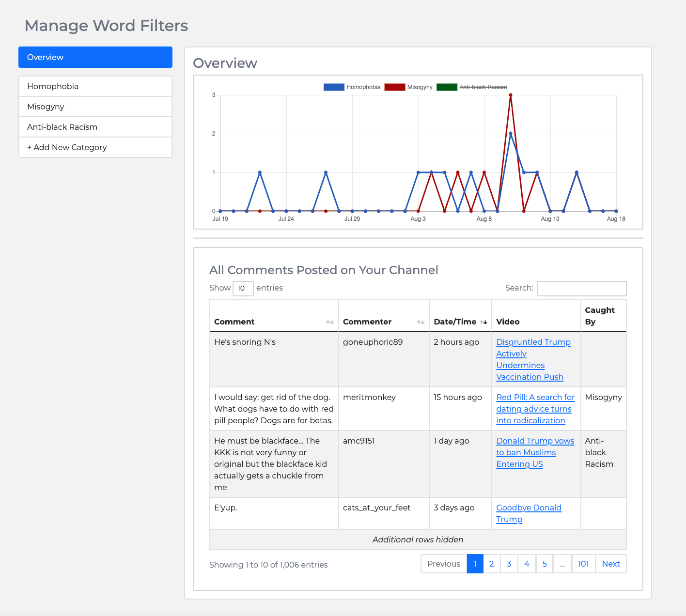Select the Anti-black Racism category

(95, 127)
